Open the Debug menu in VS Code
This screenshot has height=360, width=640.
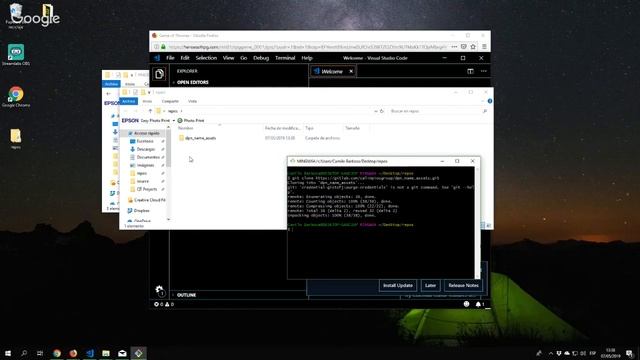[x=261, y=58]
